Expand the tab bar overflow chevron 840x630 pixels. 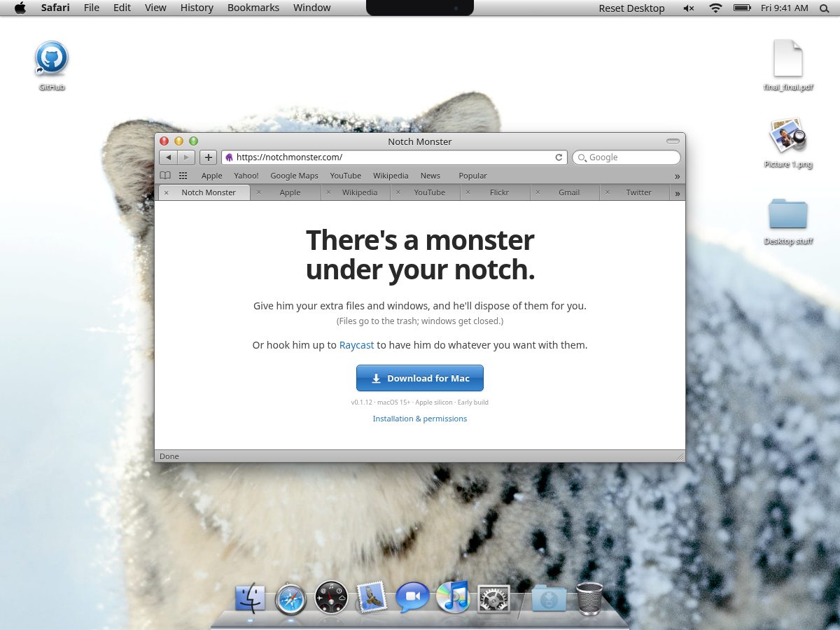pyautogui.click(x=677, y=193)
